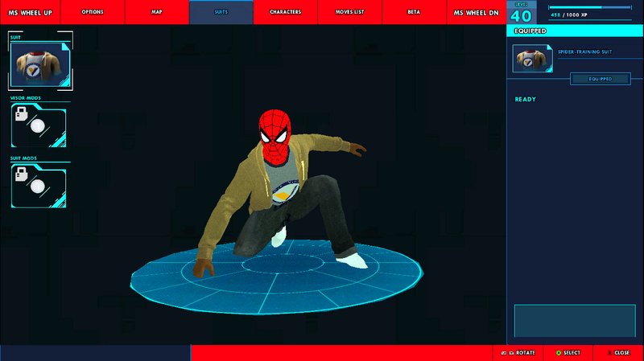Screen dimensions: 644x361
Task: Click the empty description box
Action: click(575, 321)
